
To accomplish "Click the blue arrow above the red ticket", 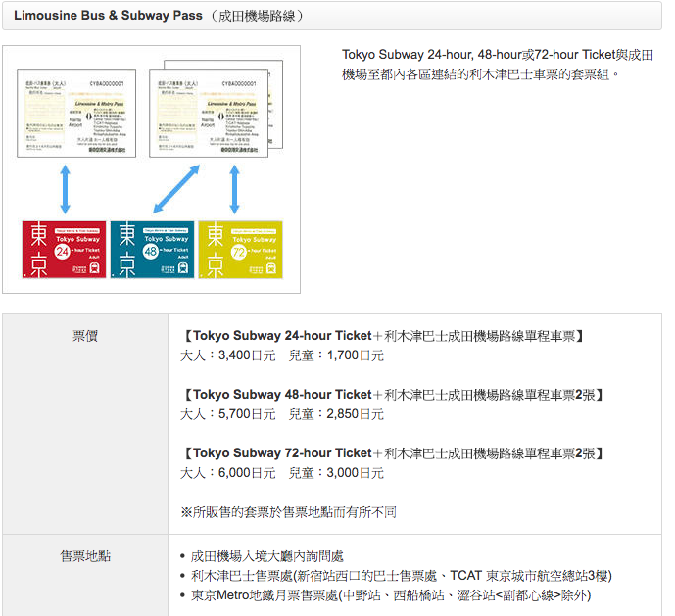I will tap(65, 189).
